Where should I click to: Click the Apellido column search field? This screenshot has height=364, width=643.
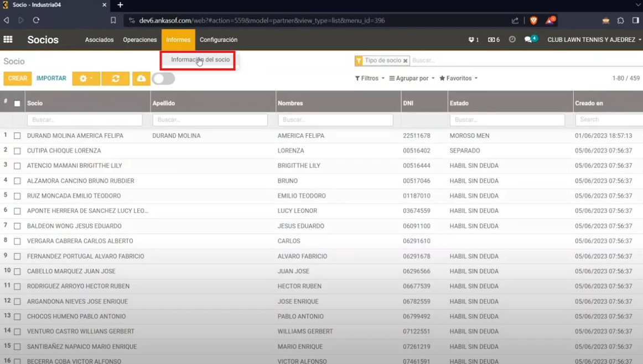coord(210,119)
